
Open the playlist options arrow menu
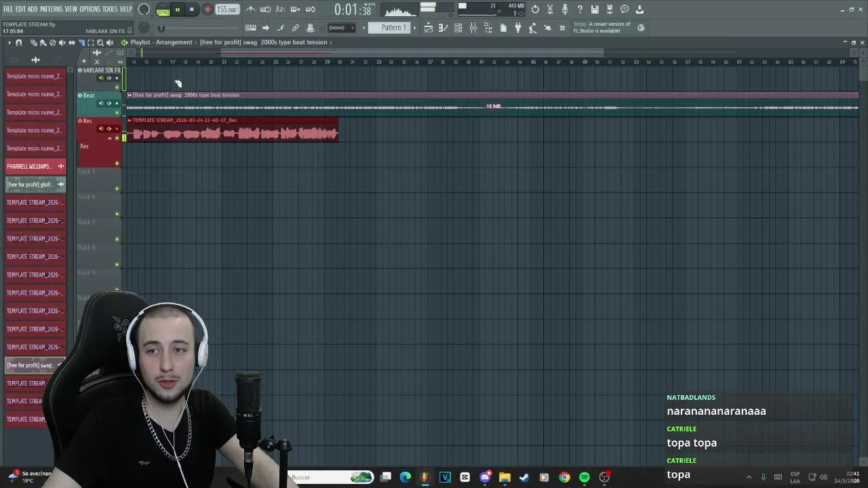[9, 43]
